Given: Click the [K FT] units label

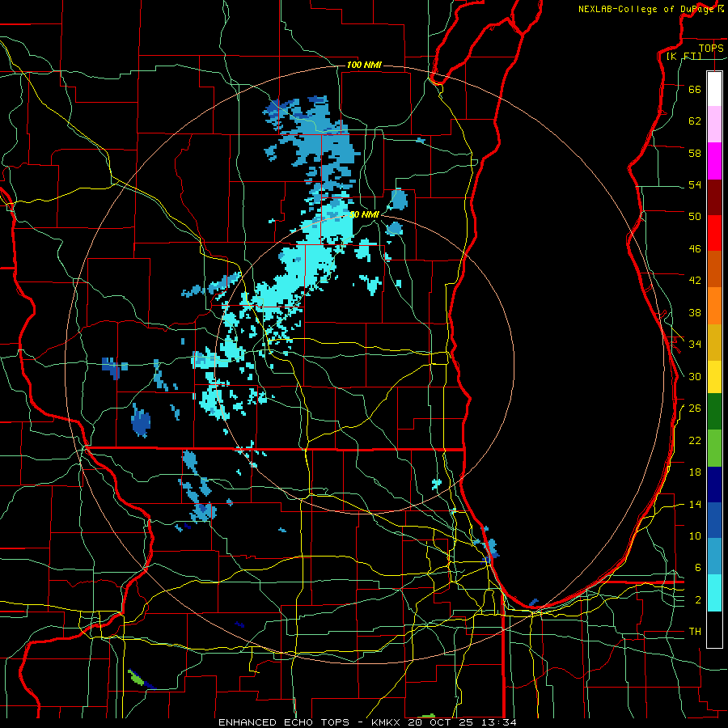Looking at the screenshot, I should tap(684, 56).
